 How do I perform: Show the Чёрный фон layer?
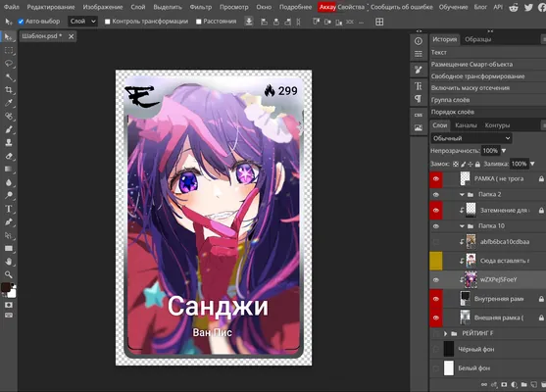pos(436,349)
